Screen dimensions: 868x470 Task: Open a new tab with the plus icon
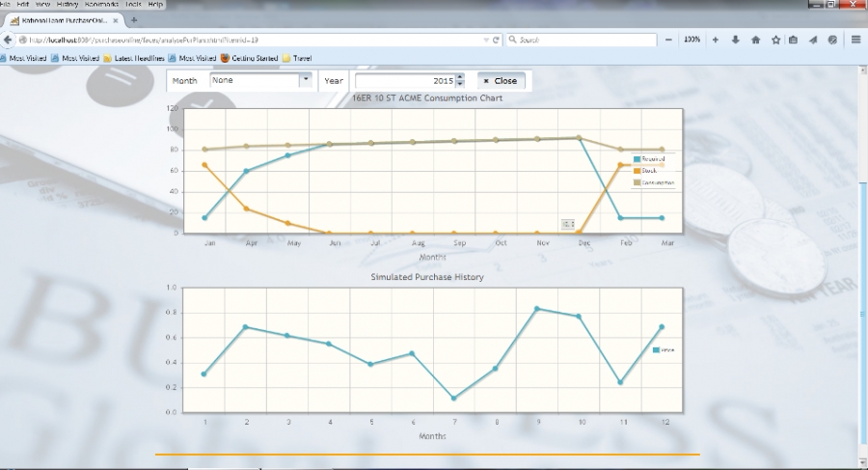point(133,19)
